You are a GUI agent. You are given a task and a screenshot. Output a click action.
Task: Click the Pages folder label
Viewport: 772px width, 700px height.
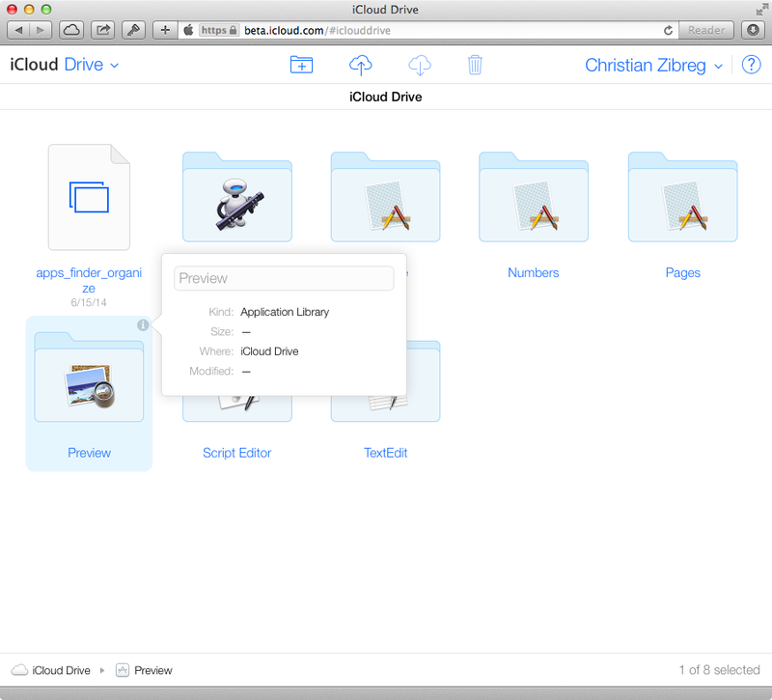click(683, 272)
